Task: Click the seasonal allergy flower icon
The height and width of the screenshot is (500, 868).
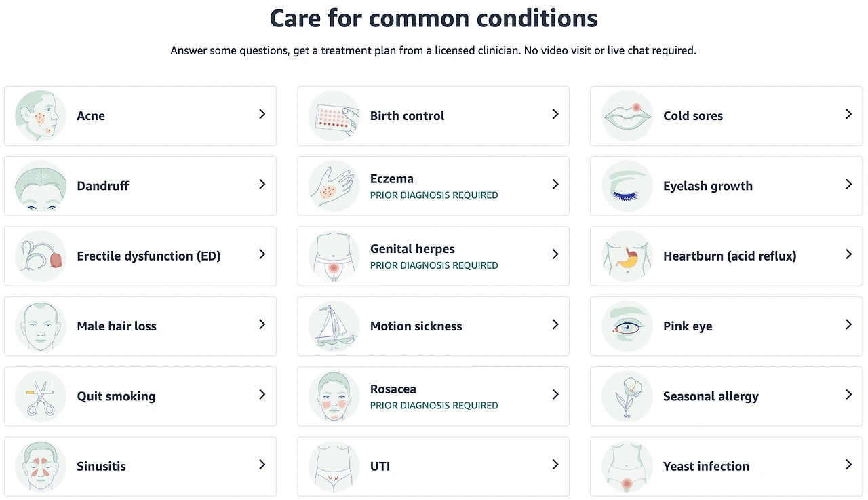Action: coord(627,396)
